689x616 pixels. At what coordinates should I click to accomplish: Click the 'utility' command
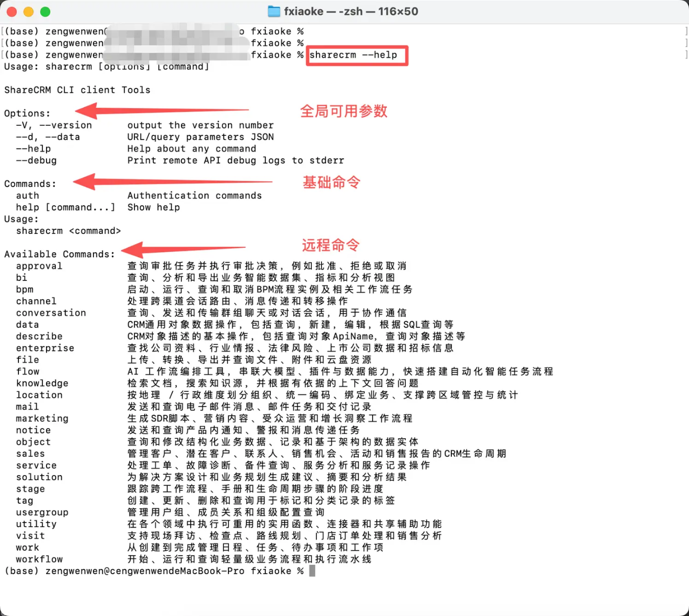(x=36, y=524)
